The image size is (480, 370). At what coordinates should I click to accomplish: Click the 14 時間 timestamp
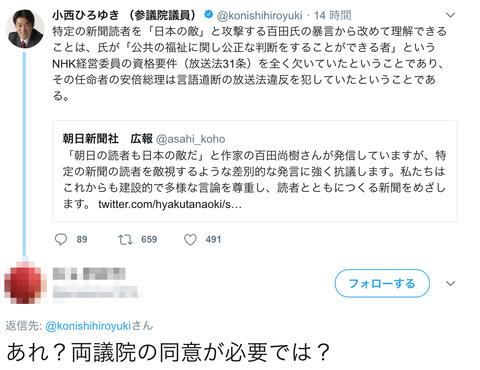click(333, 15)
